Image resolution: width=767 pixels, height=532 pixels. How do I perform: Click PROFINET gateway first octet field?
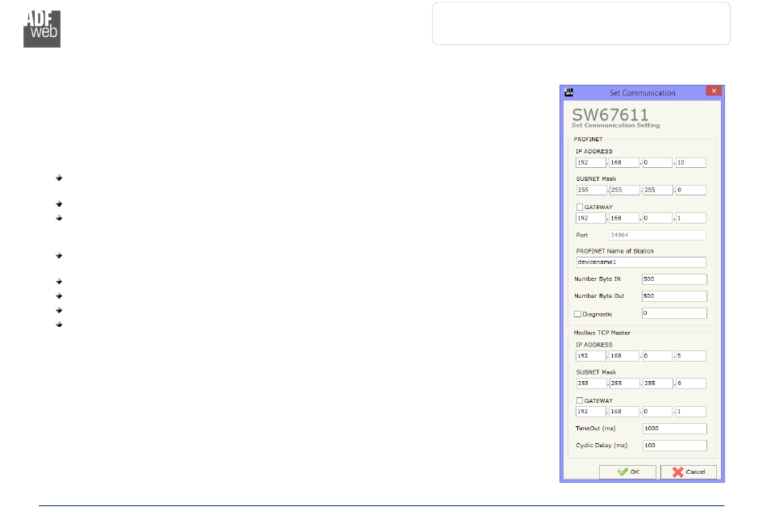click(591, 218)
